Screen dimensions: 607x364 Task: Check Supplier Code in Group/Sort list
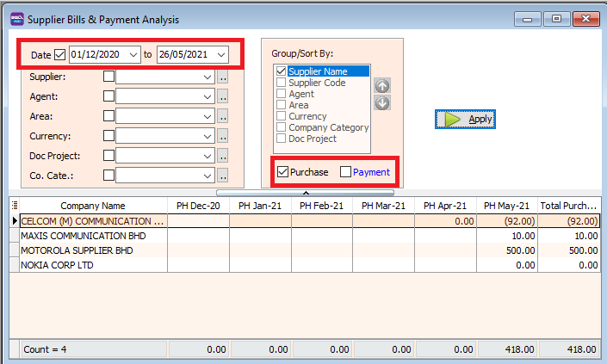[x=282, y=83]
